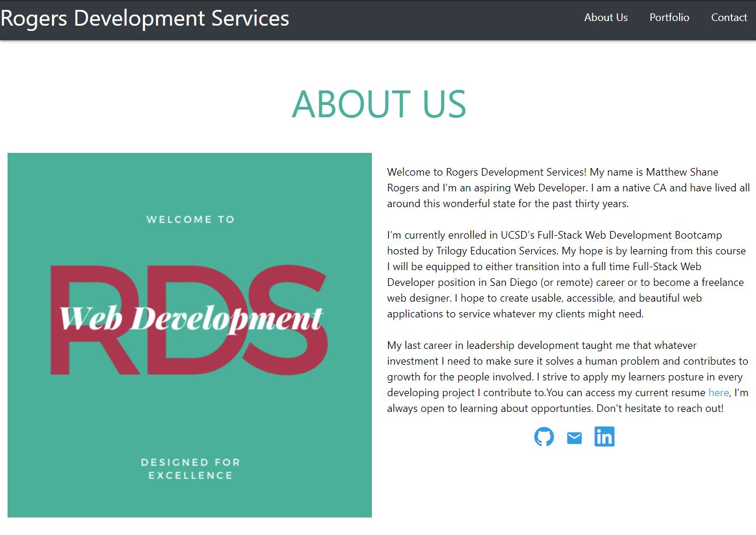Click the 'WELCOME TO' text on the logo

coord(190,219)
